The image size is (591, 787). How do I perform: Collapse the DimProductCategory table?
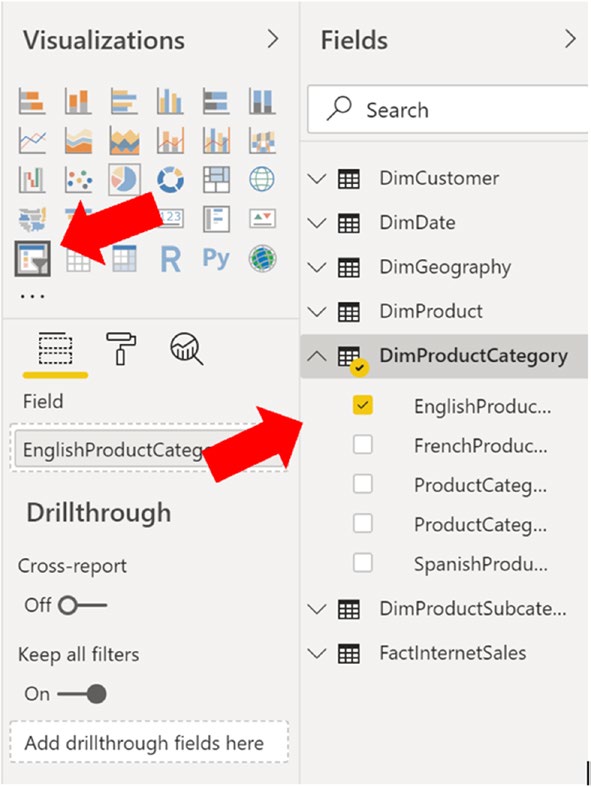[x=317, y=356]
